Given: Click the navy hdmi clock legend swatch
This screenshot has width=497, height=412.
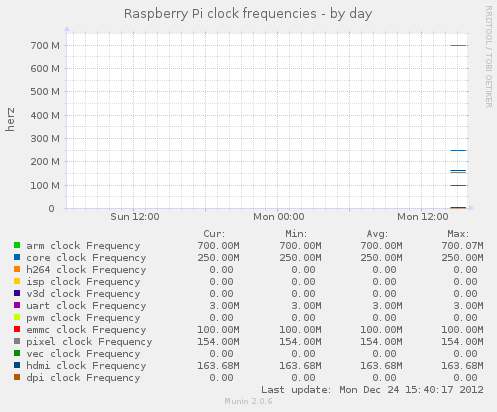Looking at the screenshot, I should pyautogui.click(x=17, y=365).
